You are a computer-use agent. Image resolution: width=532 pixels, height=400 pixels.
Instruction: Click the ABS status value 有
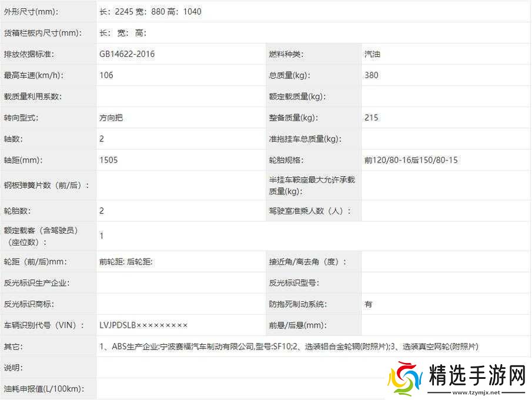[x=368, y=304]
